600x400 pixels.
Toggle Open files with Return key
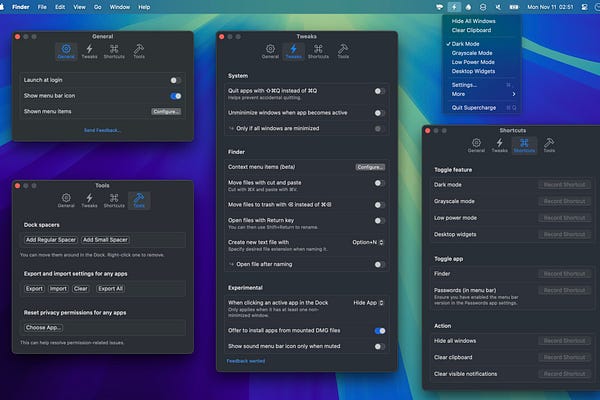point(380,220)
